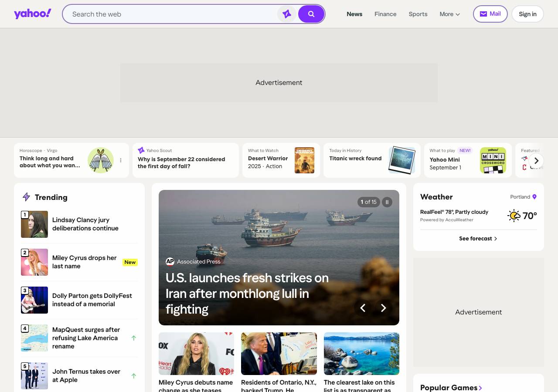
Task: Click the Yahoo Scout logo on card
Action: click(141, 150)
